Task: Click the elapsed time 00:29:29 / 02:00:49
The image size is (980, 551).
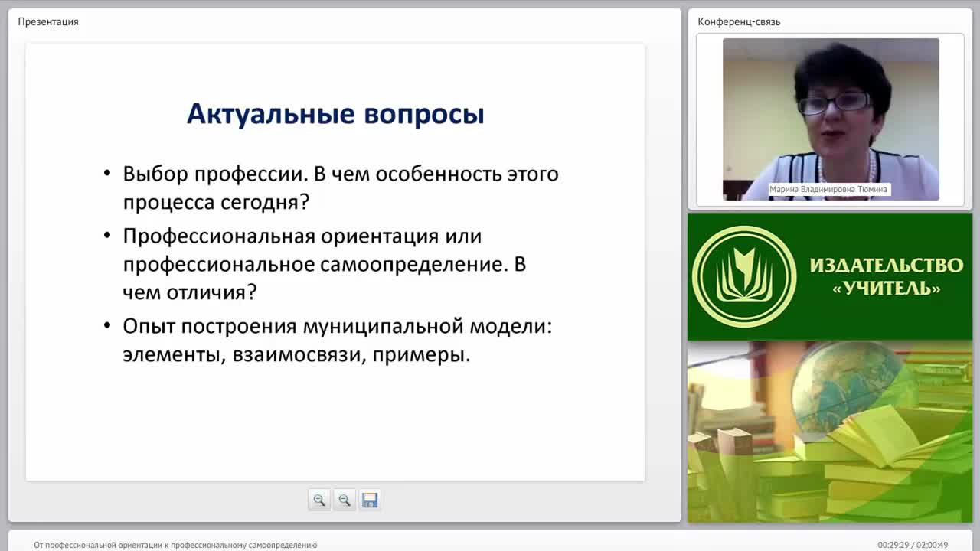Action: tap(913, 545)
